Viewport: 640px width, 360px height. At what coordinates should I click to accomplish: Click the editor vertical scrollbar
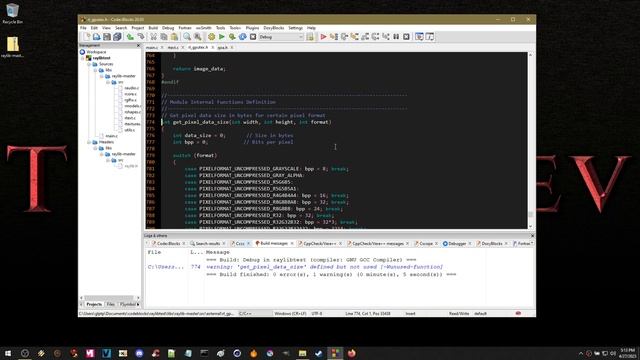[531, 140]
